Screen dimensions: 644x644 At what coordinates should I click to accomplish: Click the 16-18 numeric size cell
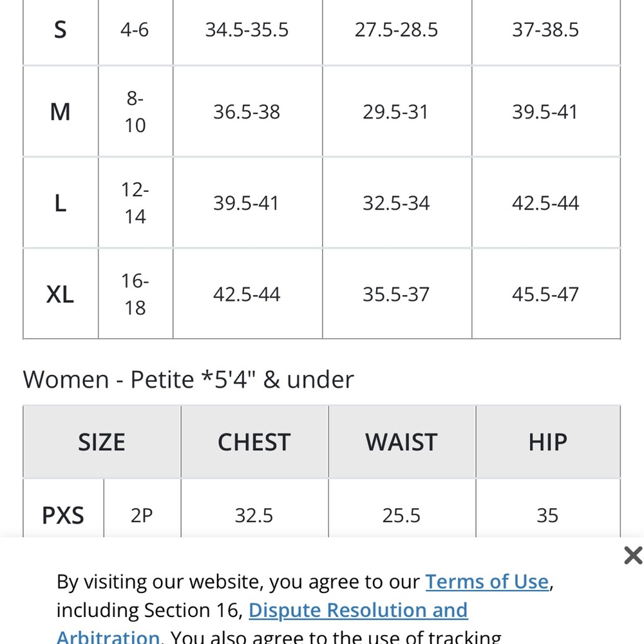[135, 294]
